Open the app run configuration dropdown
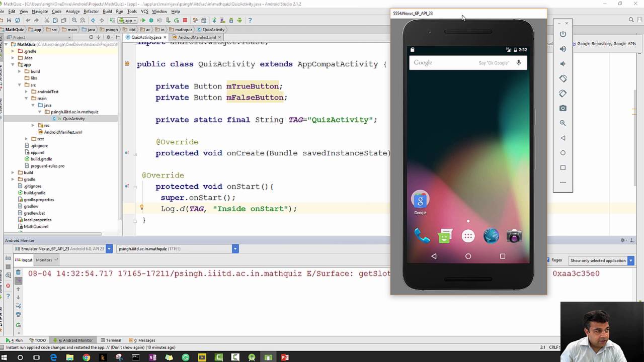The image size is (644, 362). coord(127,21)
